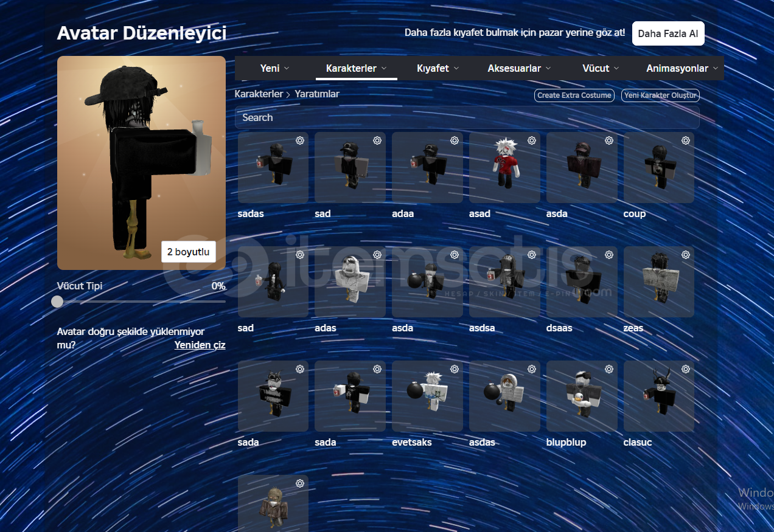Select the sadas costume thumbnail
This screenshot has width=774, height=532.
point(273,168)
